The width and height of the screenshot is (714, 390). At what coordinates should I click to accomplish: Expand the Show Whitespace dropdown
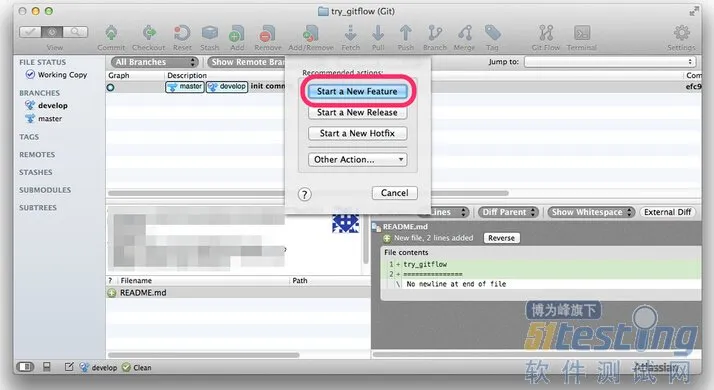click(x=591, y=212)
